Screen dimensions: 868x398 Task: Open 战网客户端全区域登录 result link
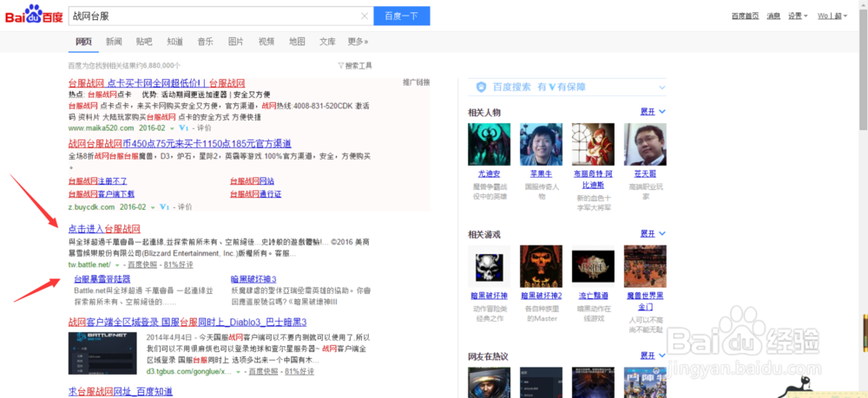pyautogui.click(x=187, y=323)
